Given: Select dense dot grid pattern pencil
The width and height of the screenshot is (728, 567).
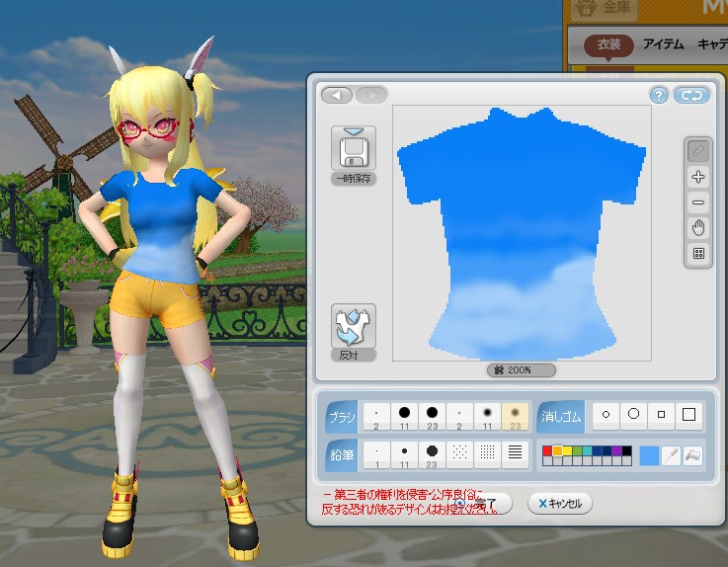Looking at the screenshot, I should [x=487, y=454].
